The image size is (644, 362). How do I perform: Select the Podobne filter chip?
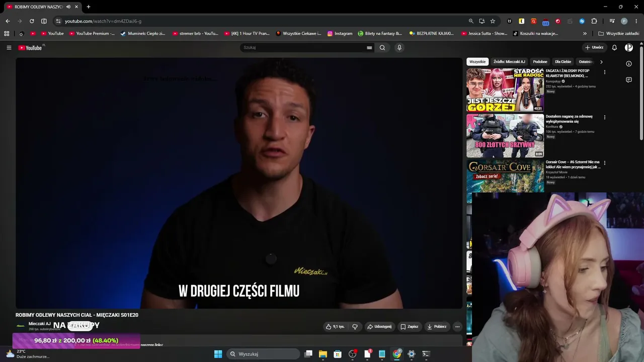[540, 62]
